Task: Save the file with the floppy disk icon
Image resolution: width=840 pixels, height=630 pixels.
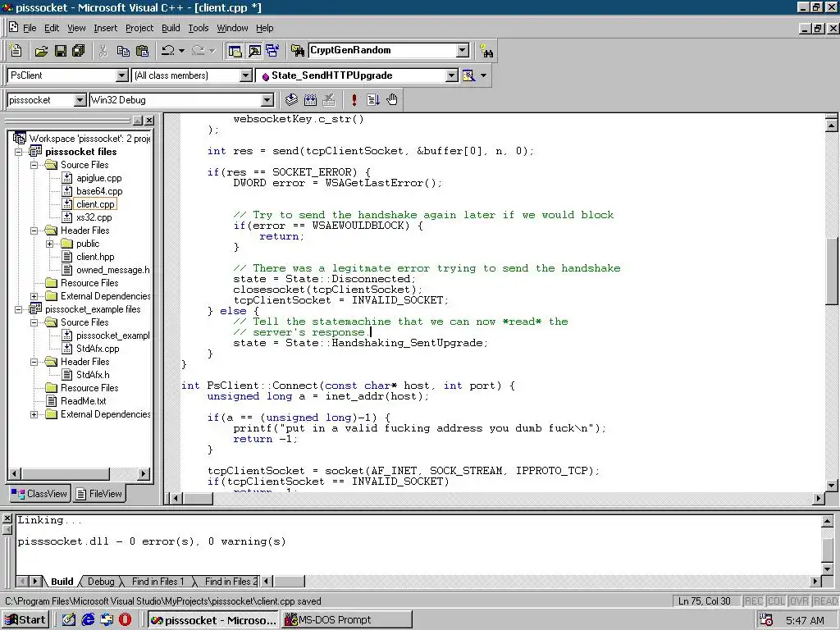Action: [61, 51]
